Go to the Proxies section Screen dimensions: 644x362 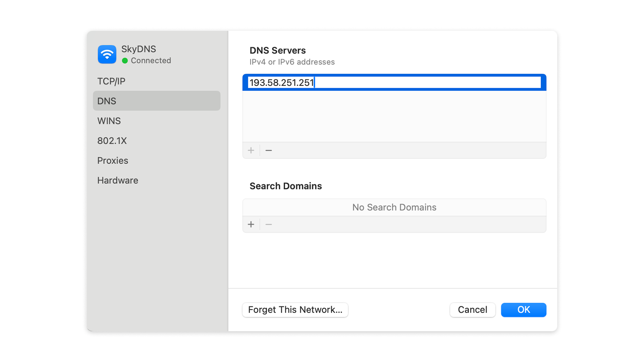point(113,161)
